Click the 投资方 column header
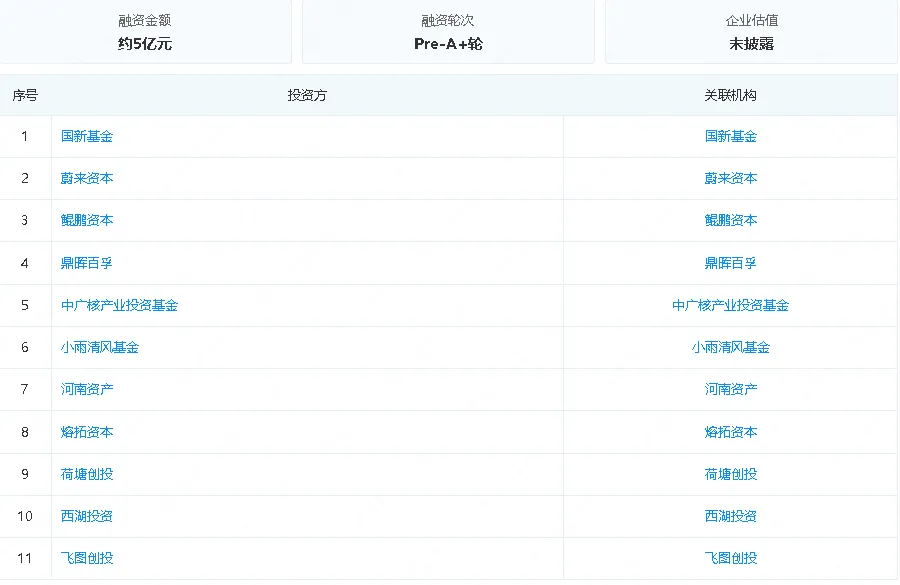Screen dimensions: 900x585 (307, 95)
